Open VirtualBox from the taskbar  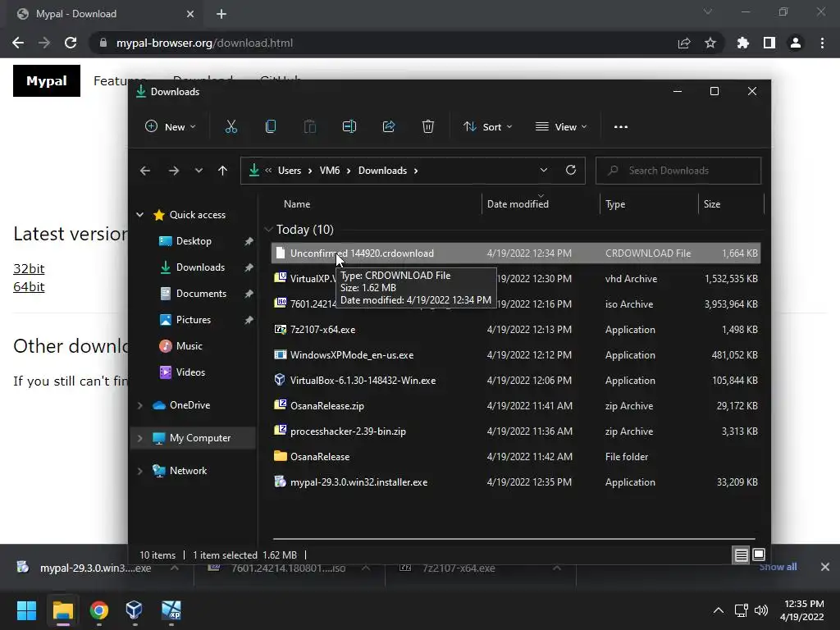pos(134,609)
